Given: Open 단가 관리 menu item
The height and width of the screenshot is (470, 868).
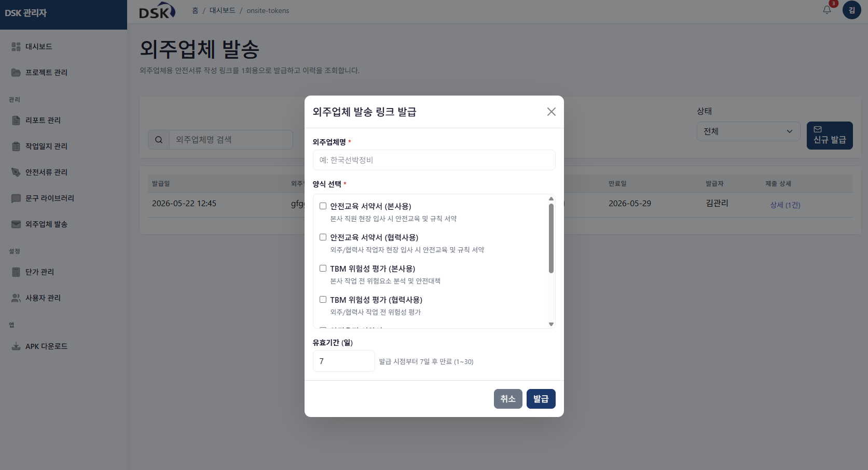Looking at the screenshot, I should pyautogui.click(x=63, y=272).
